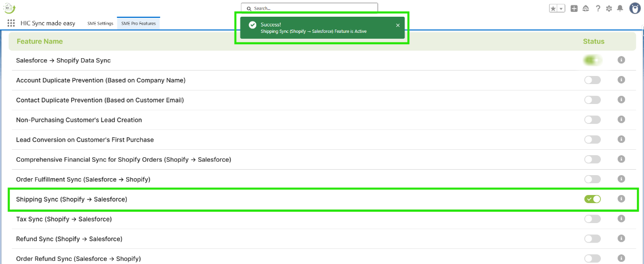Click the HIC Sync made easy app name
This screenshot has width=644, height=264.
point(48,23)
